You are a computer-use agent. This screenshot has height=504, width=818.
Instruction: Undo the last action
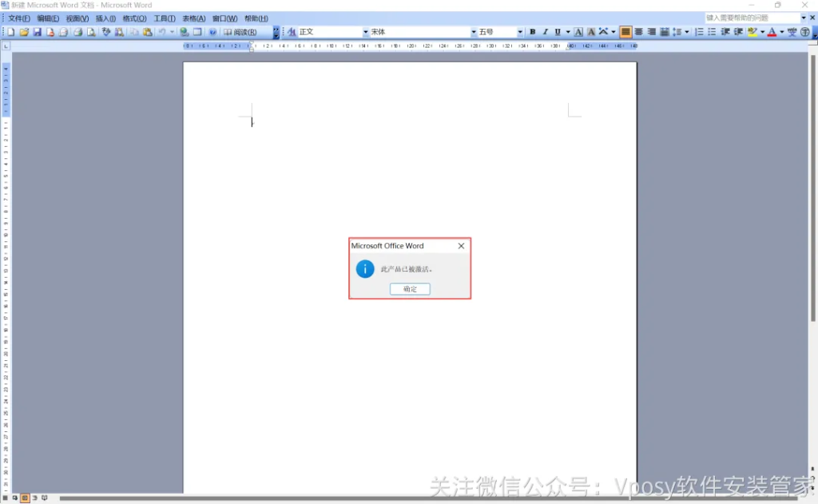[162, 32]
